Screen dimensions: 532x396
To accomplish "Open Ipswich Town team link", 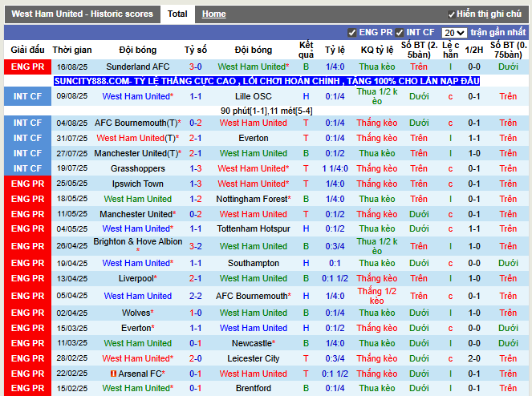I will (138, 184).
